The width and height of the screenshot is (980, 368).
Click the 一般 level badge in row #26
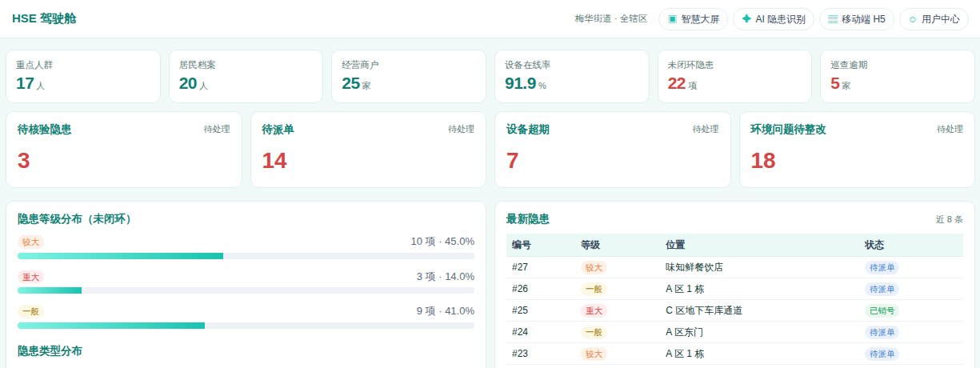click(594, 289)
